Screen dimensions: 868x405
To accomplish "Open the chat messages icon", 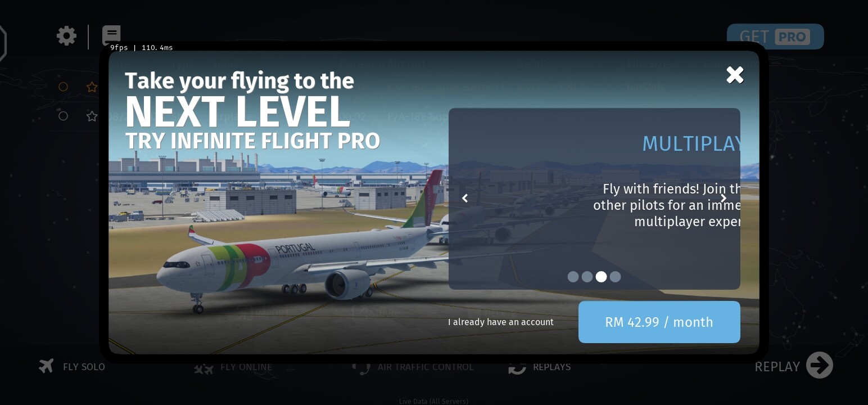I will (111, 35).
